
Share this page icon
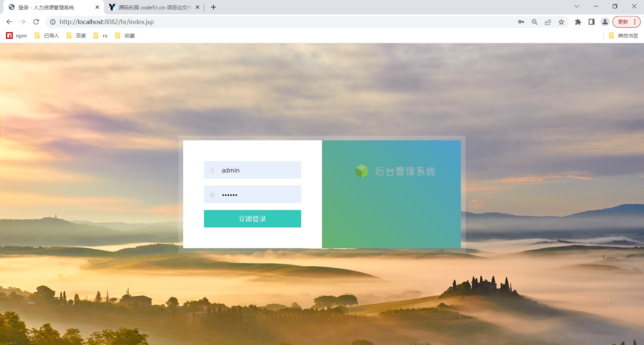tap(548, 22)
